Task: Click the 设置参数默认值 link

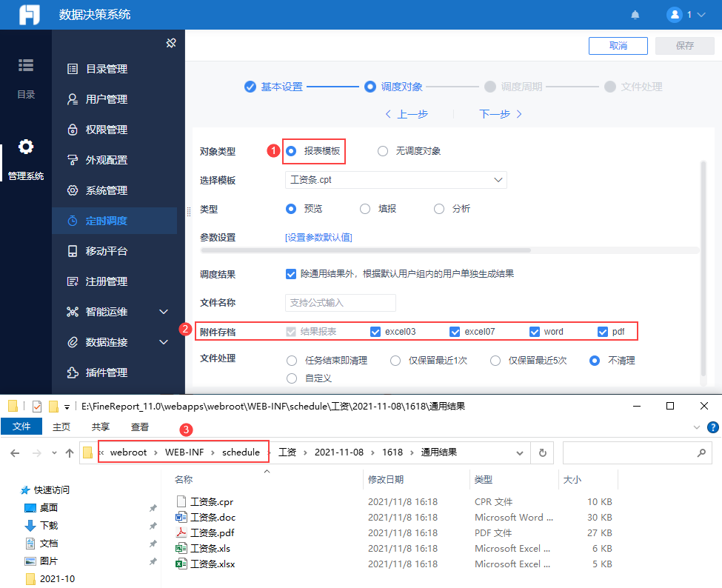Action: (x=318, y=238)
